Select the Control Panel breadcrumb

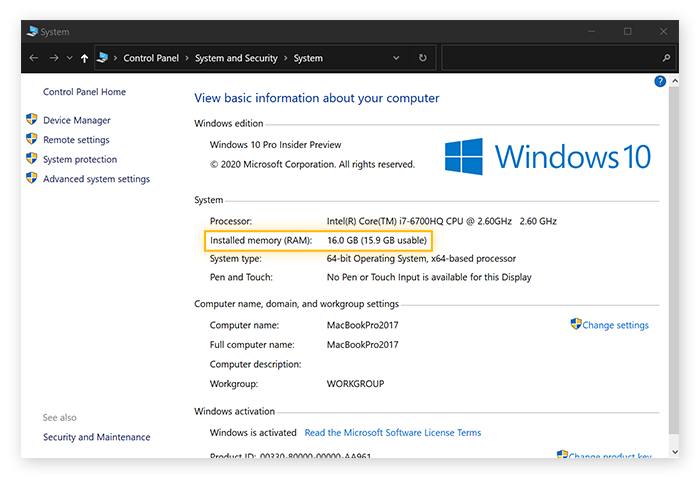coord(152,58)
